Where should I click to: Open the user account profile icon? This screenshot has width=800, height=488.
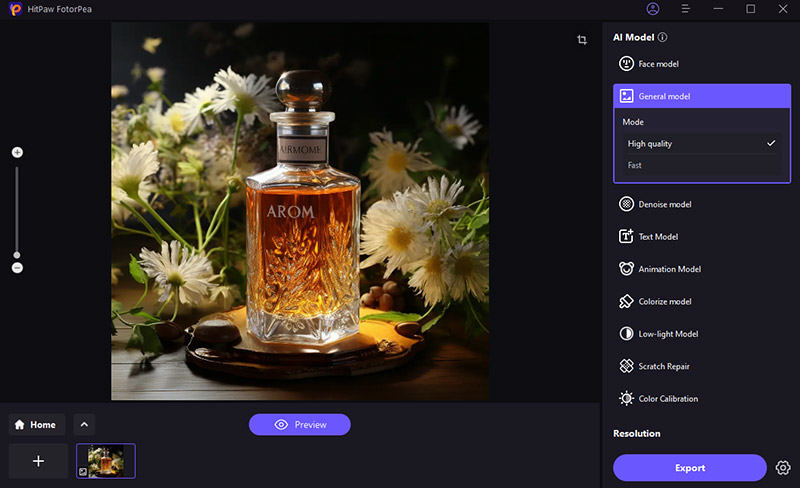[653, 9]
